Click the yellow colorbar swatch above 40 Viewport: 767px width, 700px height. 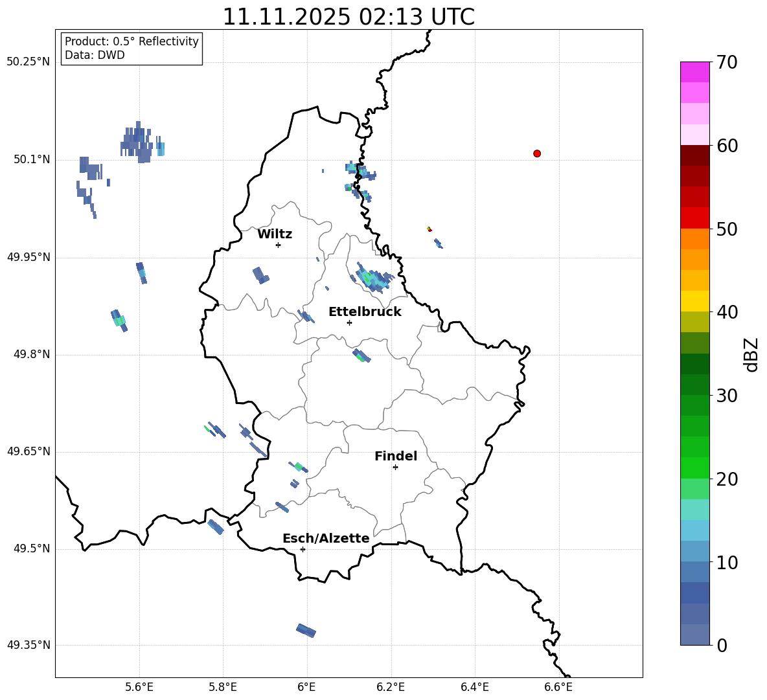[x=695, y=301]
